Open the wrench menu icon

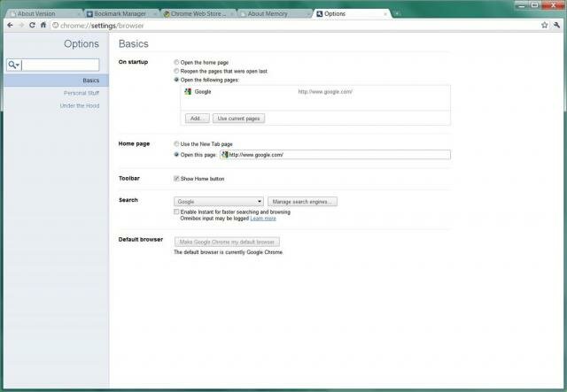pyautogui.click(x=556, y=25)
